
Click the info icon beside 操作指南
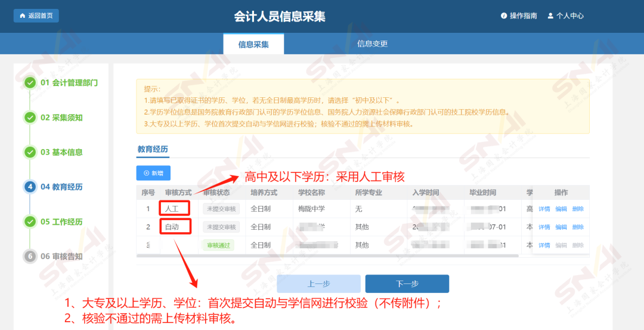(x=503, y=16)
